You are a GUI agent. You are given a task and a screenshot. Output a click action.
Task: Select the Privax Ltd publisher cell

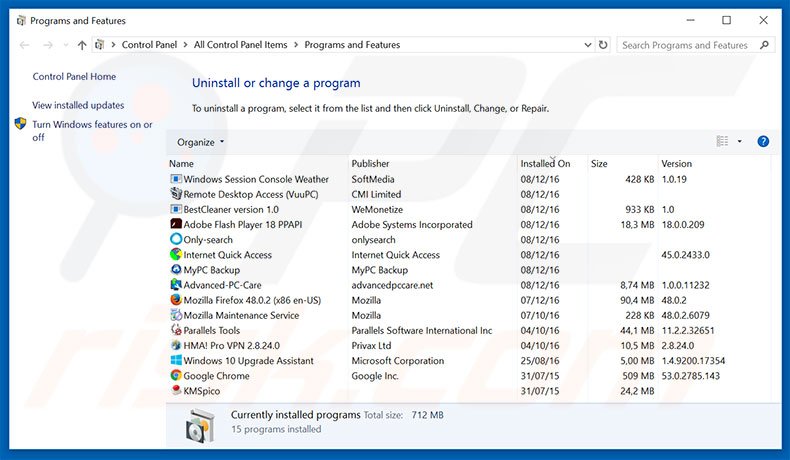pyautogui.click(x=371, y=346)
